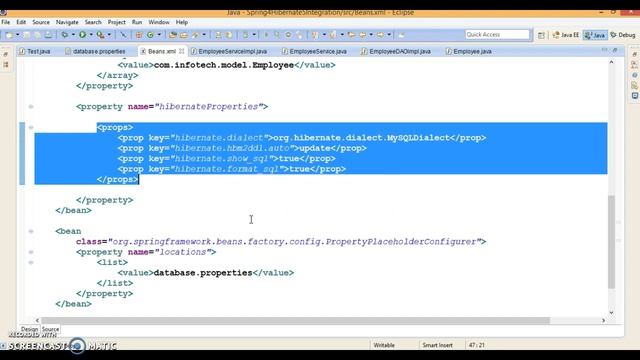Switch to the Source view tab
640x360 pixels.
click(51, 329)
